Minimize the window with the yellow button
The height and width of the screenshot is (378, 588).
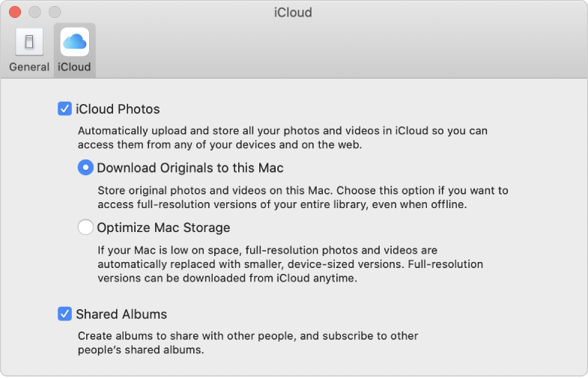pos(34,12)
